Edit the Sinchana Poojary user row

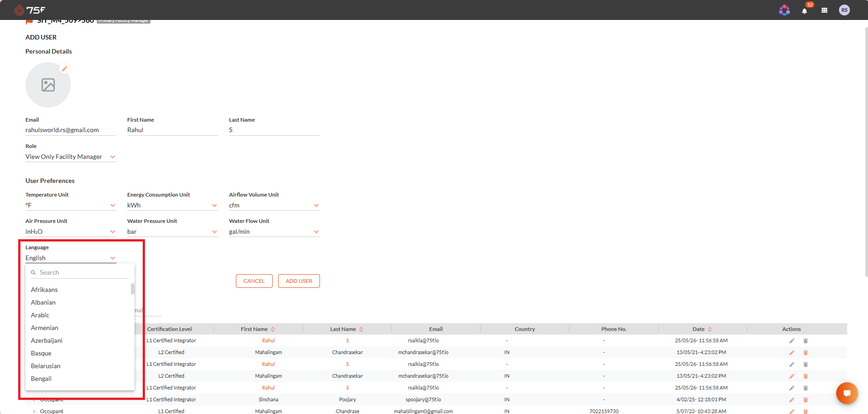[792, 400]
